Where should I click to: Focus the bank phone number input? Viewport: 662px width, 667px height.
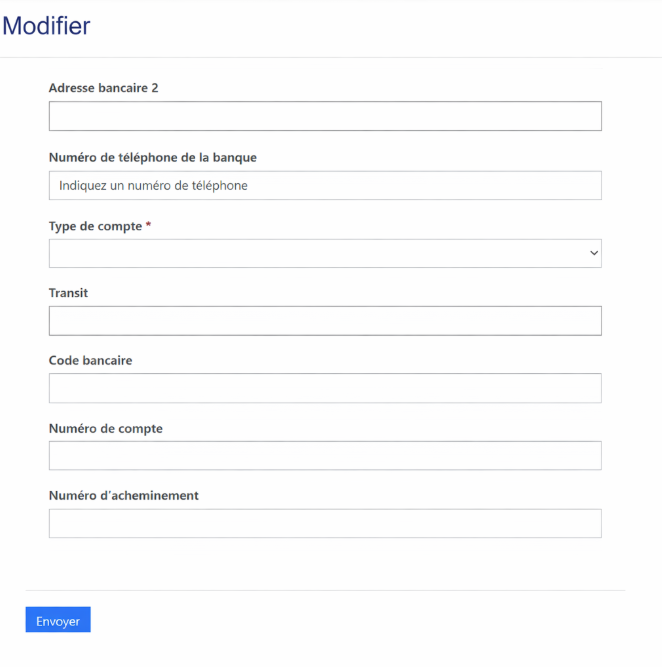point(325,185)
